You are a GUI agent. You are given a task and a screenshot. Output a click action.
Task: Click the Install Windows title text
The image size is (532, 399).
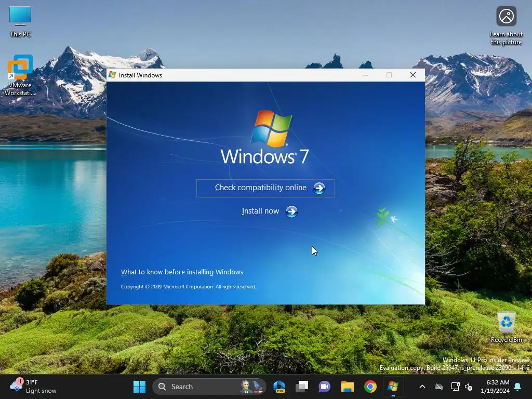click(x=140, y=75)
